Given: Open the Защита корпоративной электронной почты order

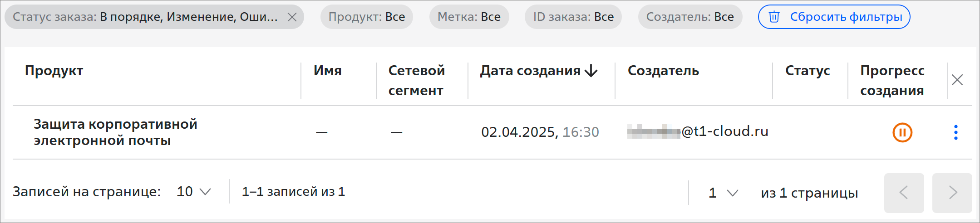Looking at the screenshot, I should point(115,132).
